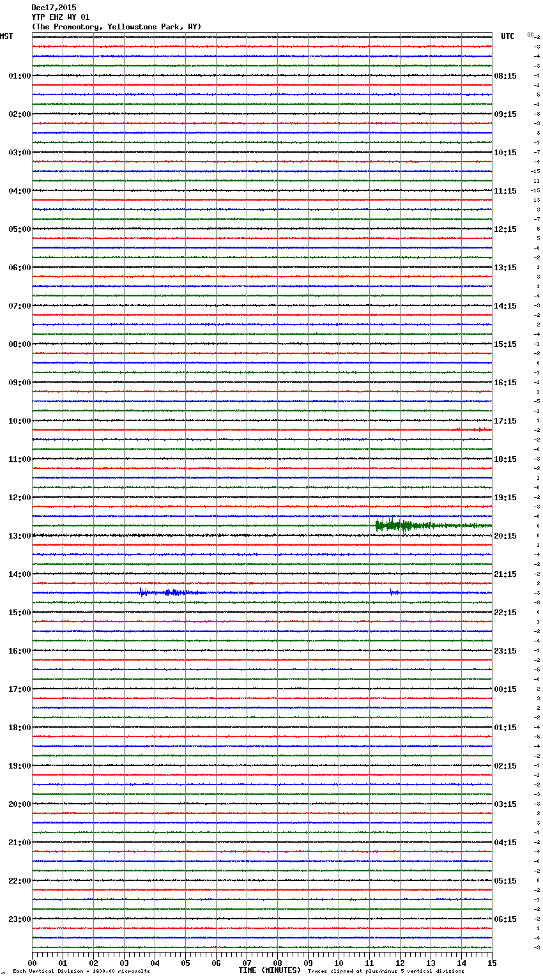Click the black trace at 13:00 MST

pyautogui.click(x=262, y=535)
